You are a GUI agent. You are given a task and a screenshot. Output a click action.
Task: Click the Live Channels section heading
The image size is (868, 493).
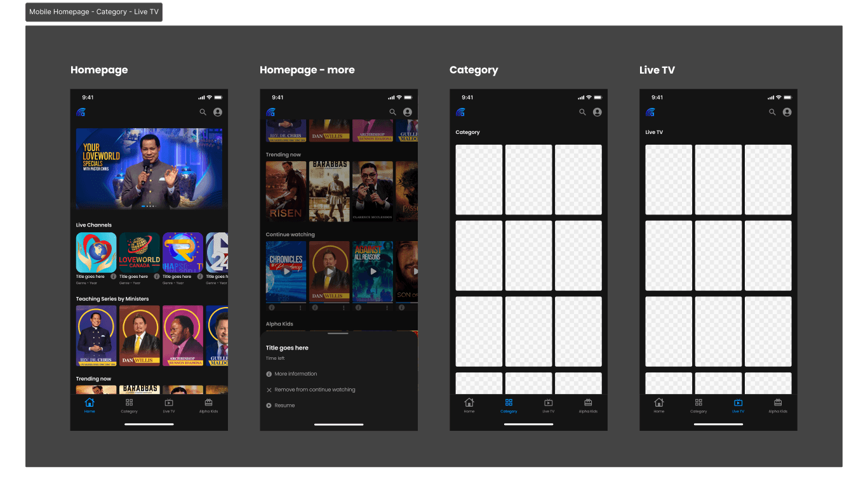coord(94,225)
